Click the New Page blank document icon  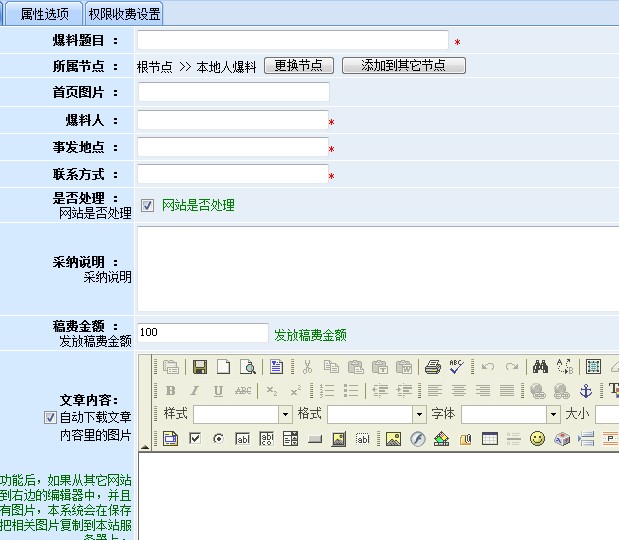click(x=224, y=367)
